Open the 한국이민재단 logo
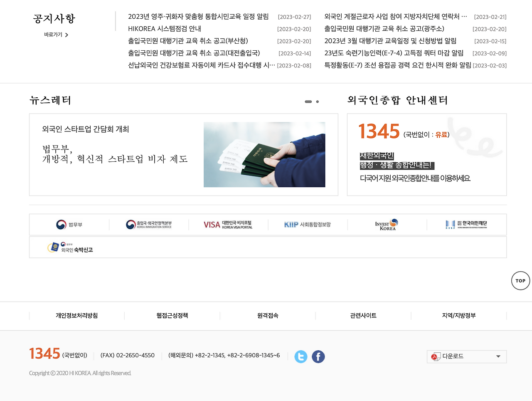 (466, 224)
